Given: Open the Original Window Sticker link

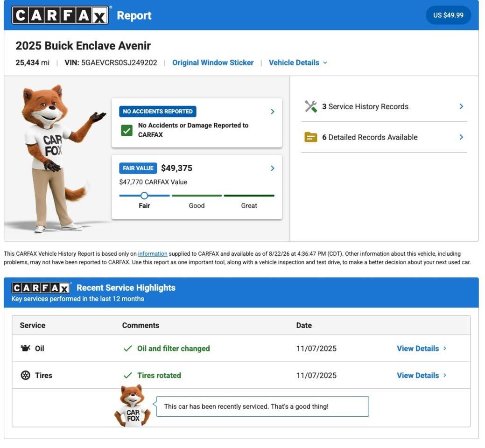Looking at the screenshot, I should (213, 63).
